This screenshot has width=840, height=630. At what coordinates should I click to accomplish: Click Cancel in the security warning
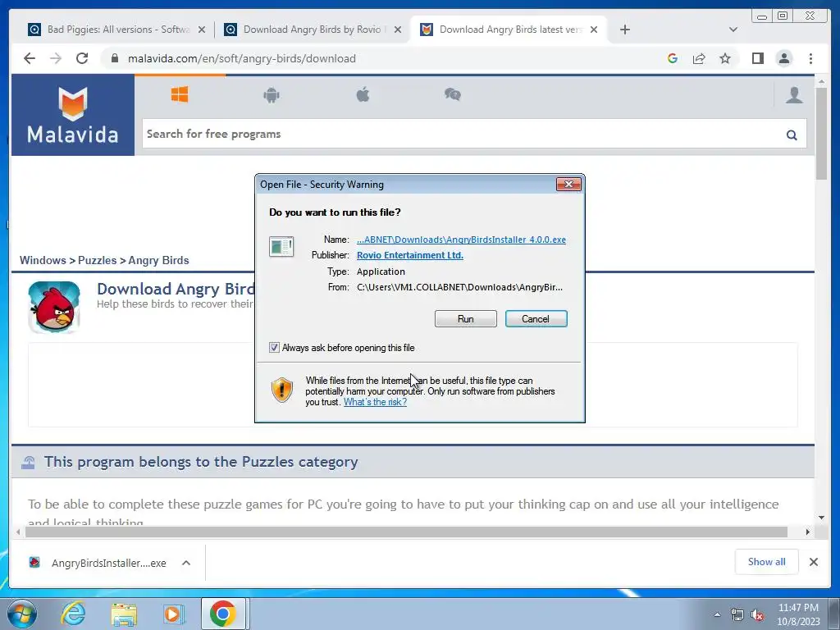(536, 319)
